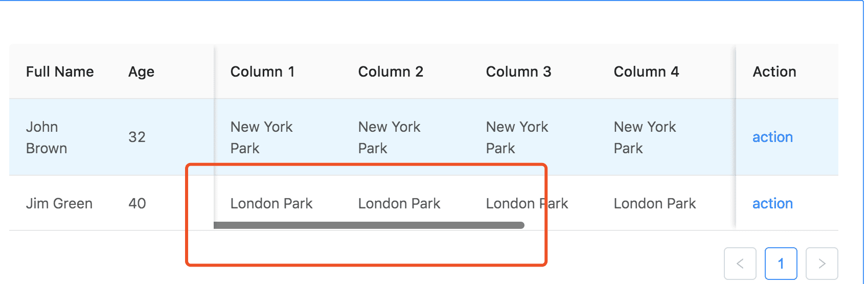
Task: Click the age 40 cell
Action: tap(137, 203)
